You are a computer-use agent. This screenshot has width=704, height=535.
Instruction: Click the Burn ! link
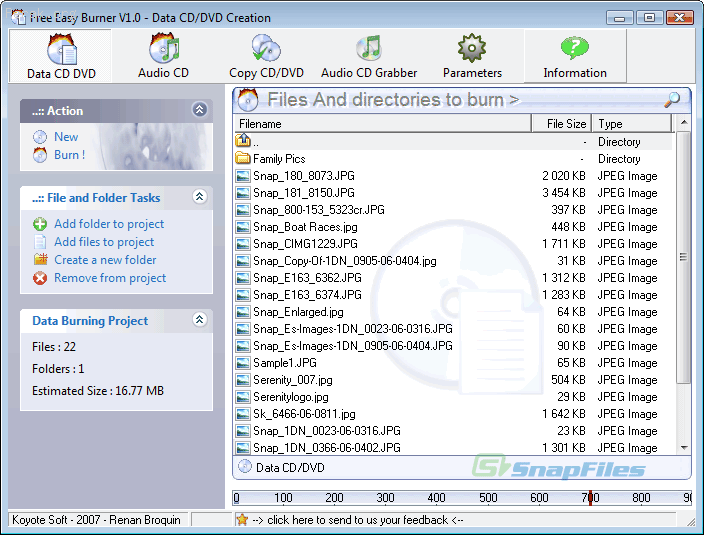point(69,155)
